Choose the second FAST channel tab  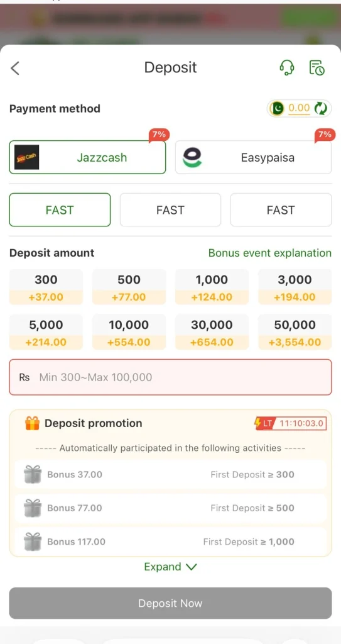coord(170,210)
